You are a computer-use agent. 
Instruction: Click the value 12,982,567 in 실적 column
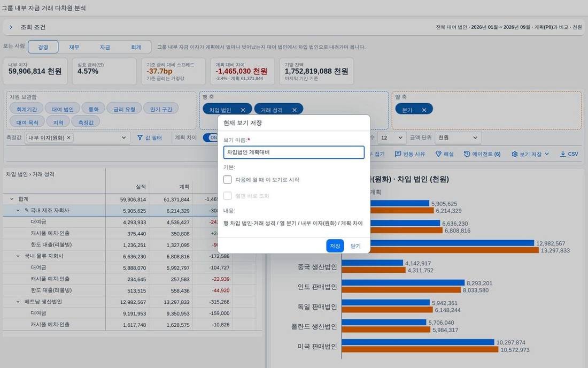133,302
